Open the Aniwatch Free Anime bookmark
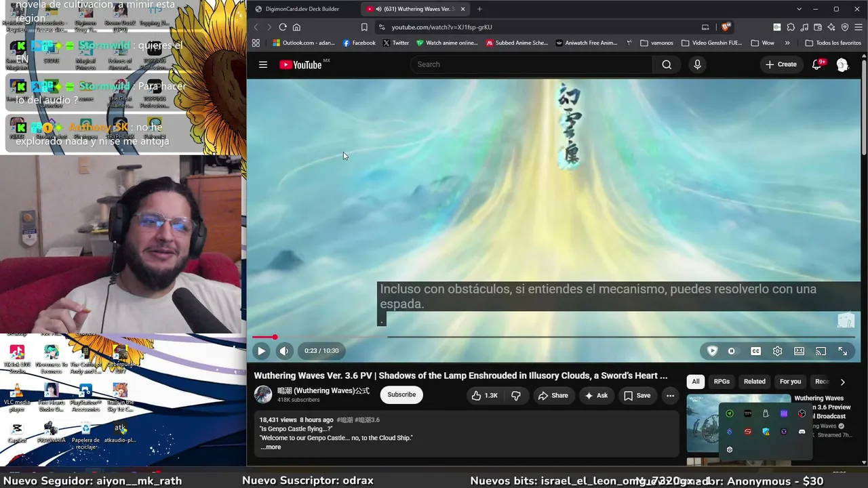Screen dimensions: 868x488 pos(586,43)
